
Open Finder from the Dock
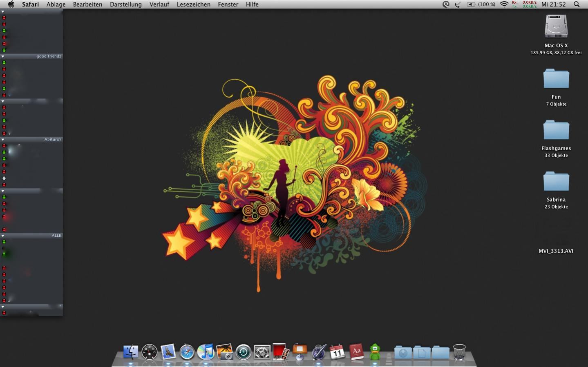click(x=131, y=351)
